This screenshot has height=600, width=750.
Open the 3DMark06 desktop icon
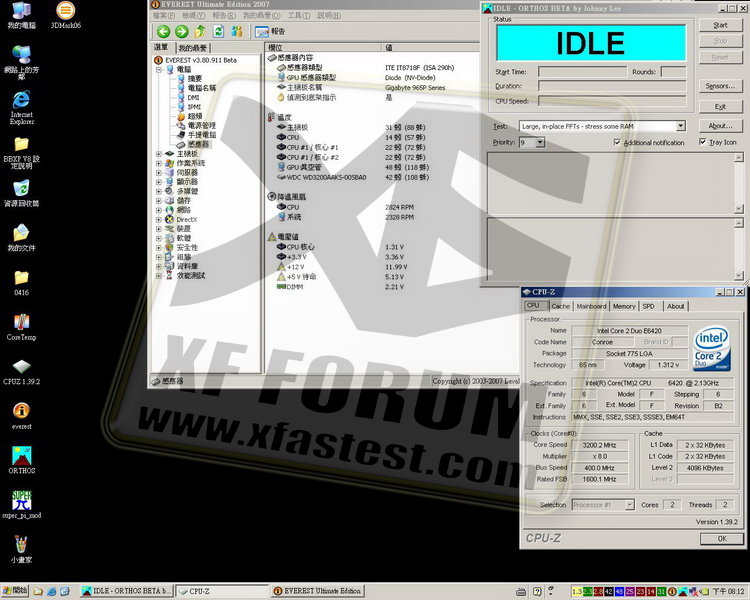66,15
